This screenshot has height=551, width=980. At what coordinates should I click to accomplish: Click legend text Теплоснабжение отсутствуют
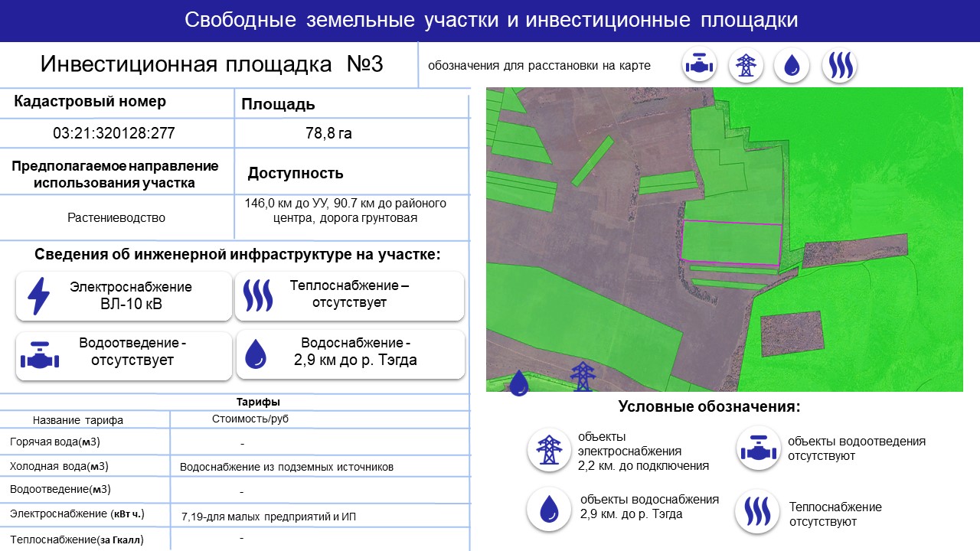pos(835,514)
